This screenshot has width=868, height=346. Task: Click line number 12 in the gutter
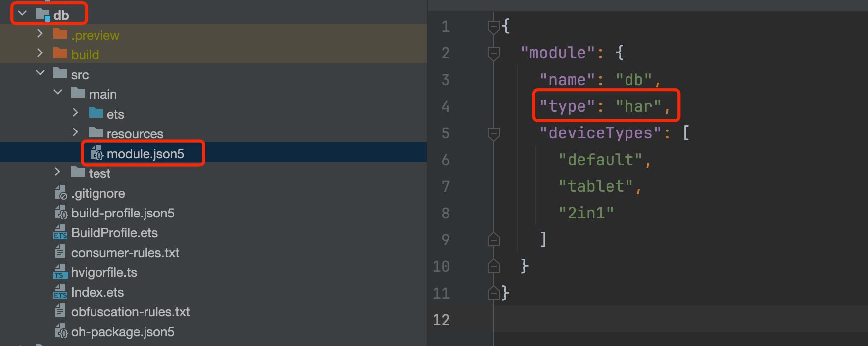[x=441, y=320]
